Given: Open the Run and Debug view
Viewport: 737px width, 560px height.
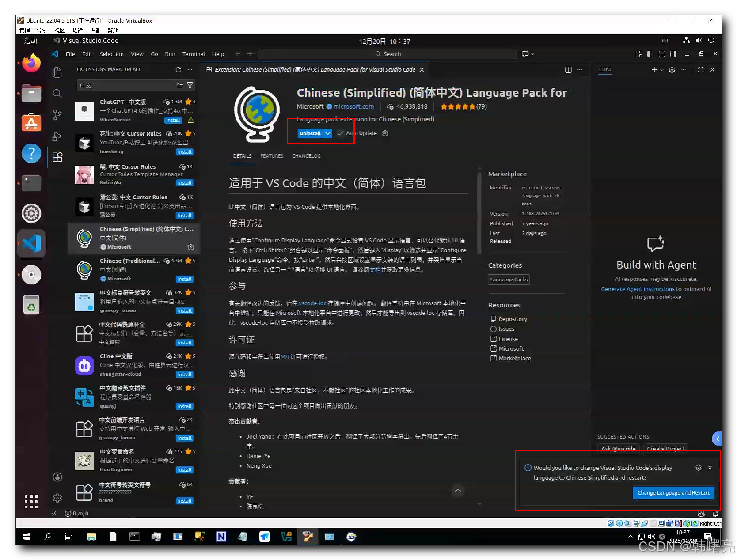Looking at the screenshot, I should pos(57,136).
